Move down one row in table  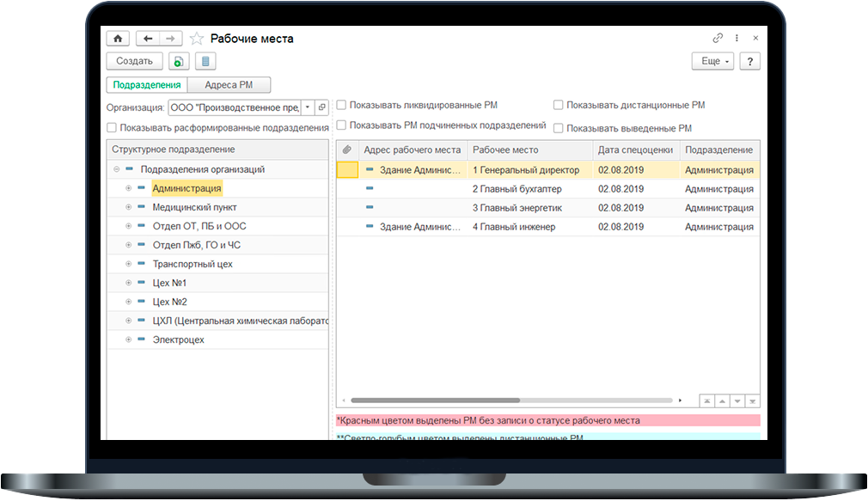point(737,400)
